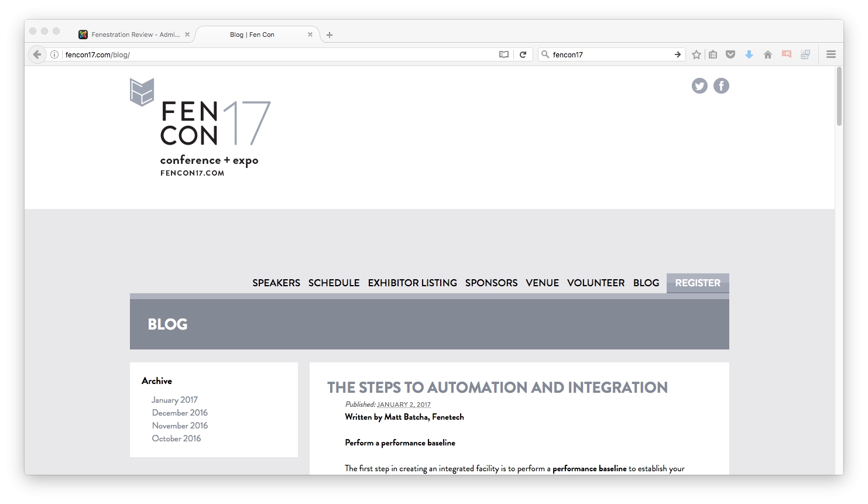The width and height of the screenshot is (868, 504).
Task: Open December 2016 archive
Action: (180, 413)
